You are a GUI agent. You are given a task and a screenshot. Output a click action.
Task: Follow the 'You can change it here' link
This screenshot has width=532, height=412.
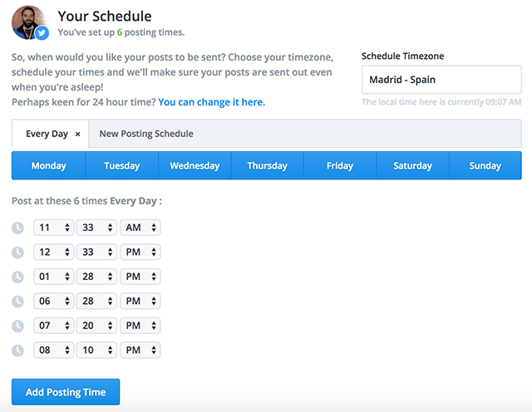(x=212, y=102)
